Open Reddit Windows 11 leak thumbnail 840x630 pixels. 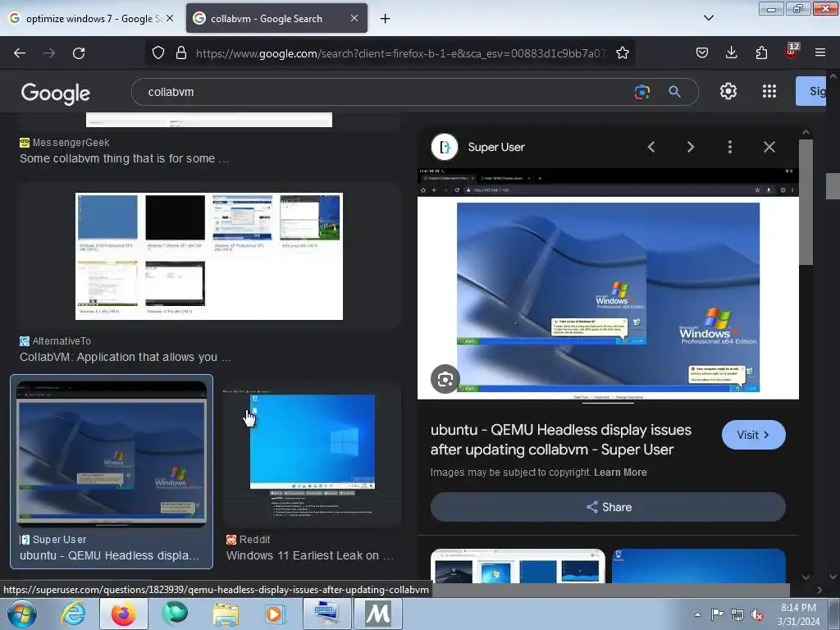click(x=313, y=454)
